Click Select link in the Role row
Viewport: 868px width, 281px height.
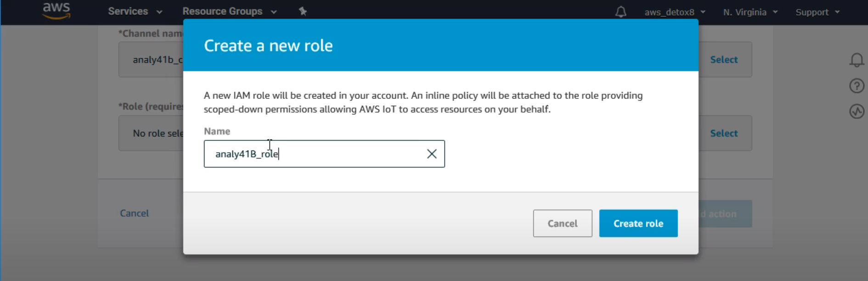[x=724, y=133]
